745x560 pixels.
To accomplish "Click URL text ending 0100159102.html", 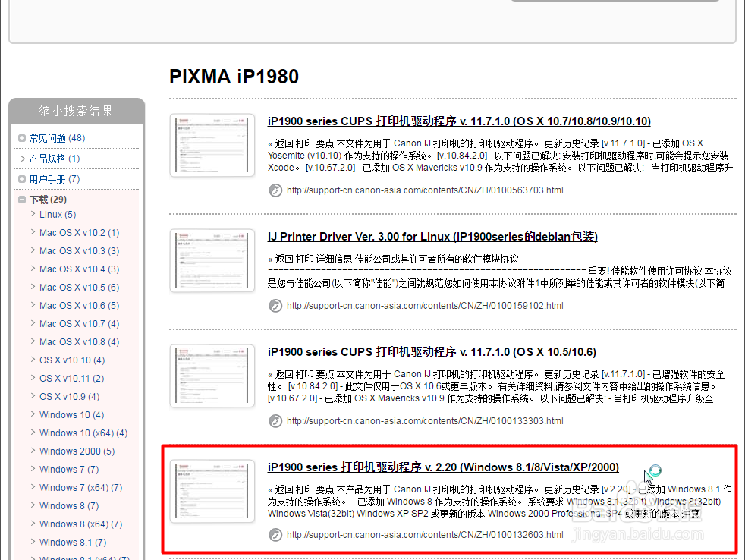I will pyautogui.click(x=425, y=306).
